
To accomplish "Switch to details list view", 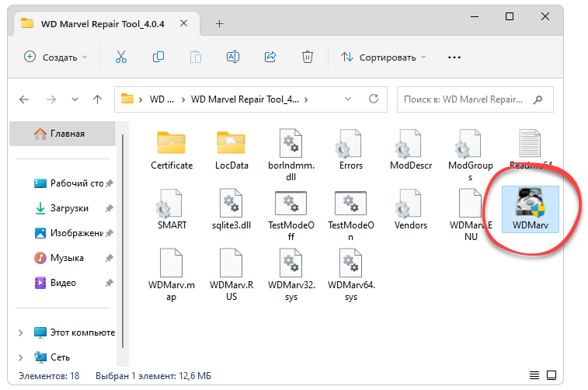I will (x=534, y=375).
